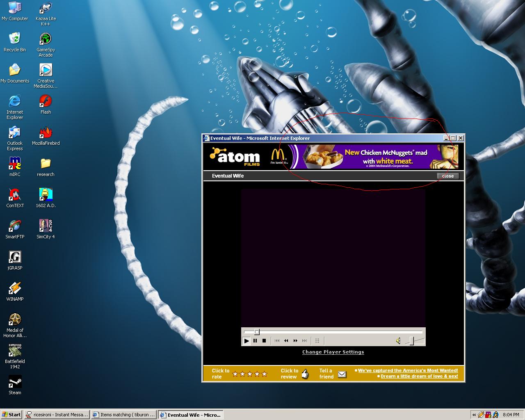The width and height of the screenshot is (525, 420).
Task: Click the video seek bar track
Action: pyautogui.click(x=333, y=332)
